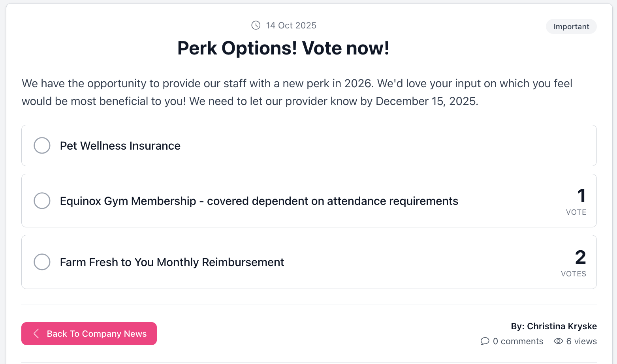
Task: Click the Important tag badge
Action: (x=571, y=26)
